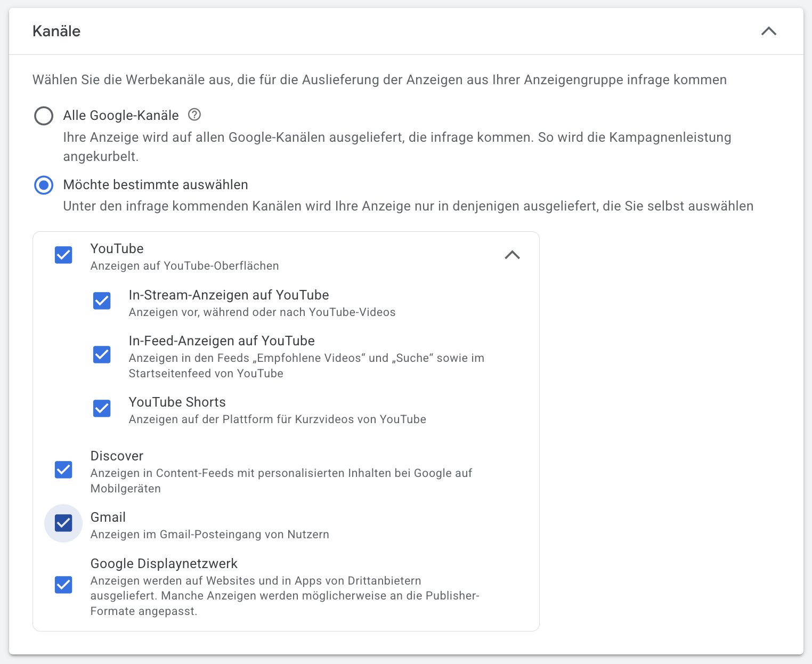The height and width of the screenshot is (664, 812).
Task: Click the YouTube Shorts label text
Action: click(177, 402)
